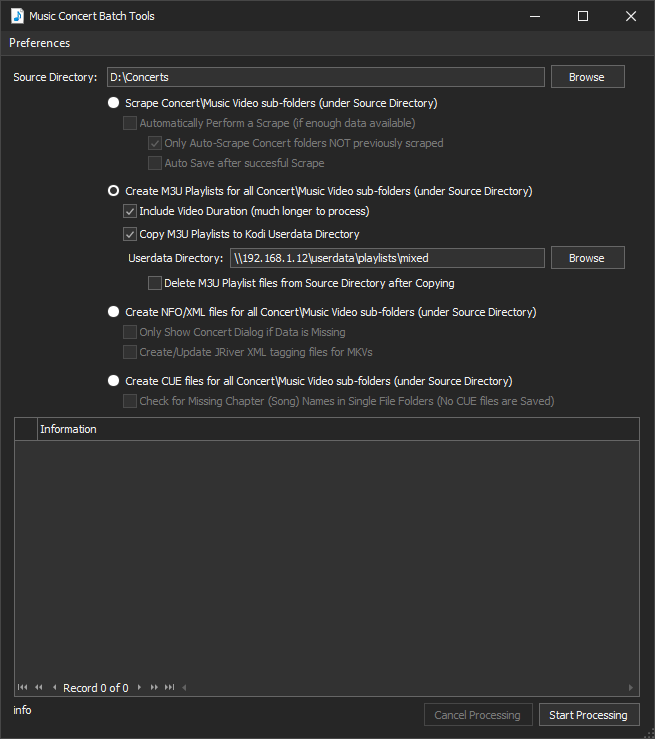The height and width of the screenshot is (739, 655).
Task: Select Create CUE files radio option
Action: pyautogui.click(x=113, y=381)
